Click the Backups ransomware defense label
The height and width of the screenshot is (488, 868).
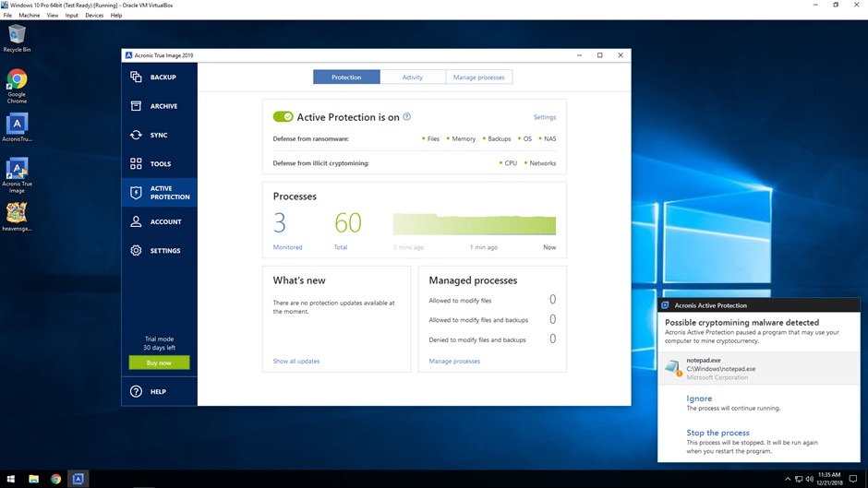click(499, 139)
